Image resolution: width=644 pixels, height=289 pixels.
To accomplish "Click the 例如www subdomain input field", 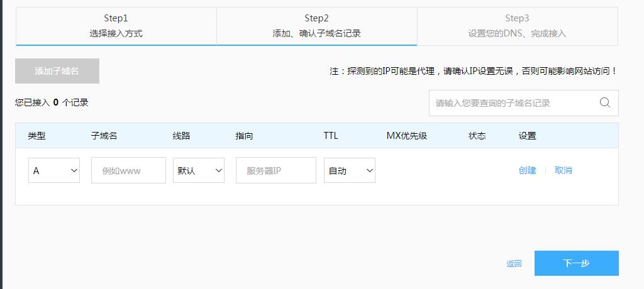I will [128, 170].
